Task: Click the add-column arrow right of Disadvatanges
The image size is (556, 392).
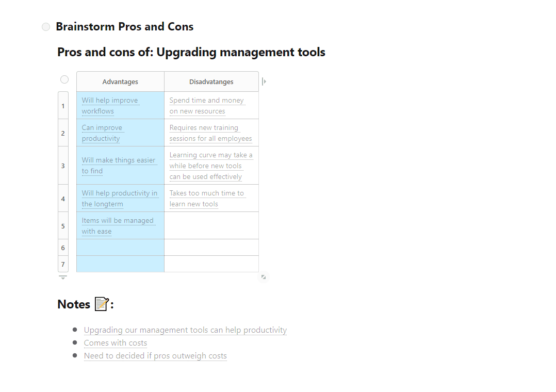Action: pos(264,81)
